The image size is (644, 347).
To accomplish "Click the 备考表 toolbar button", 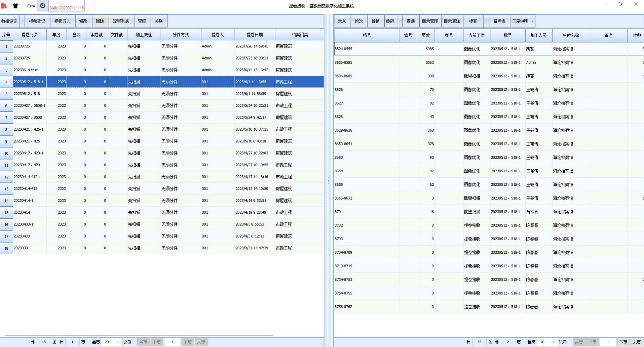I will tap(499, 21).
